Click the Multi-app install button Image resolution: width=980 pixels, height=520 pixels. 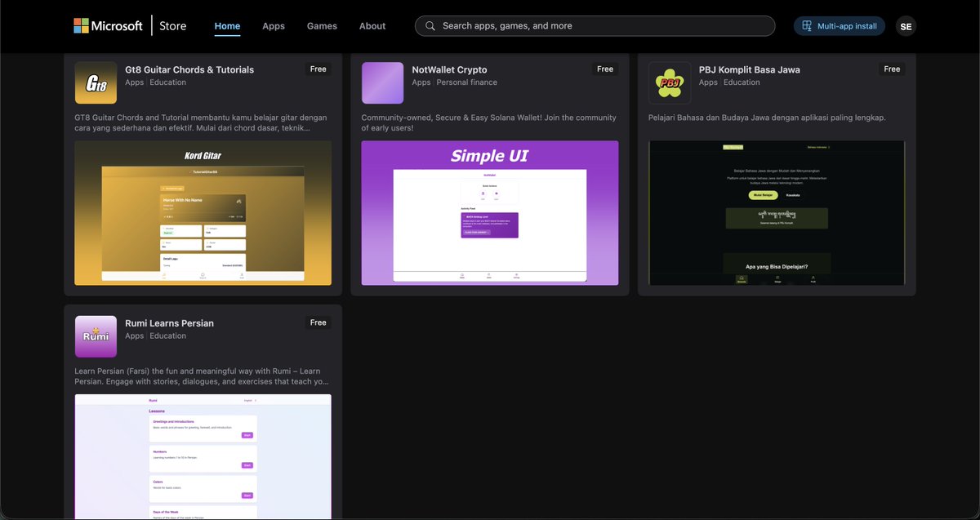839,26
